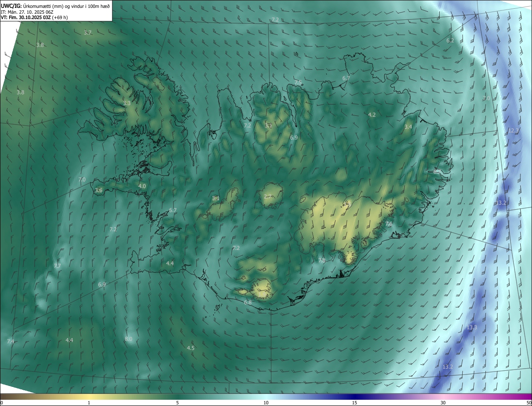The height and width of the screenshot is (406, 532).
Task: Click the 1 label on the color scale
Action: [89, 403]
